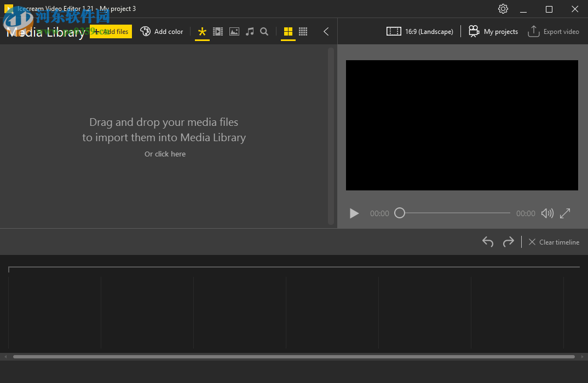588x383 pixels.
Task: Switch to small thumbnail grid view
Action: click(x=303, y=31)
